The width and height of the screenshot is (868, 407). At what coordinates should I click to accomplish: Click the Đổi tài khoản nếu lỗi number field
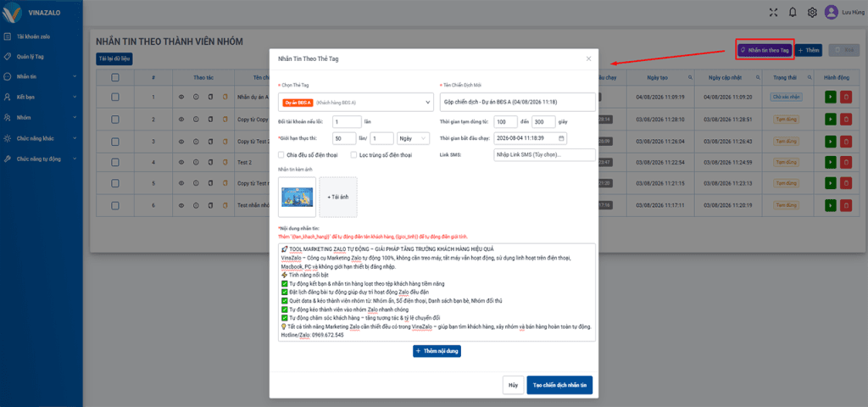point(347,121)
